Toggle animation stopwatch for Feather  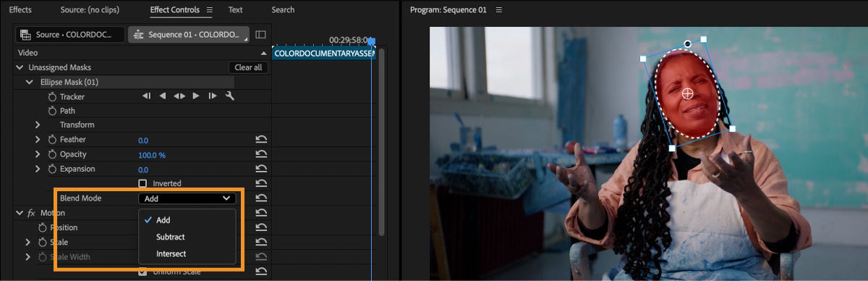[52, 140]
